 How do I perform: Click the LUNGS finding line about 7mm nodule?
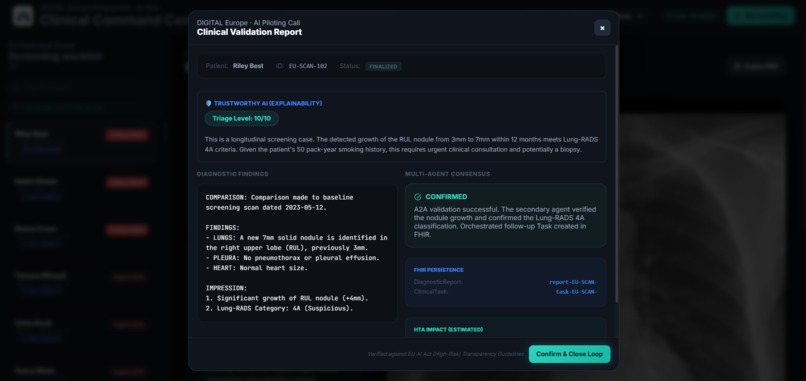point(296,243)
